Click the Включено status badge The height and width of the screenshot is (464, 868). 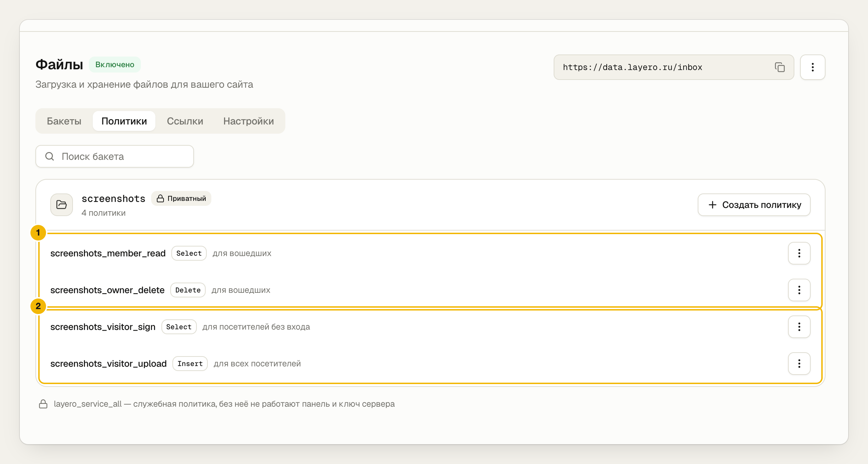pyautogui.click(x=115, y=64)
